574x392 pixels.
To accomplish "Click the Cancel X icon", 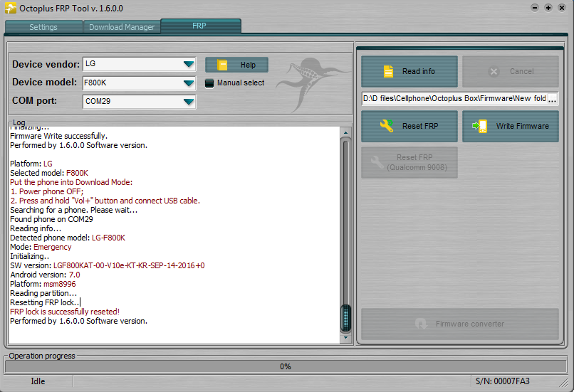I will [x=494, y=72].
